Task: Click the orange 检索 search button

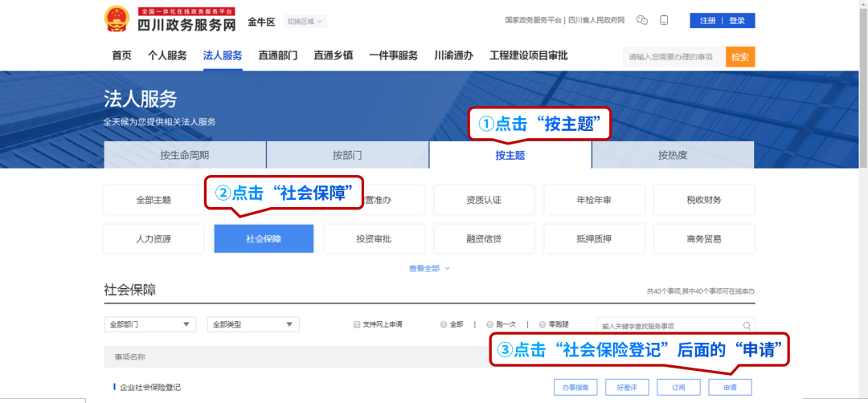Action: (740, 56)
